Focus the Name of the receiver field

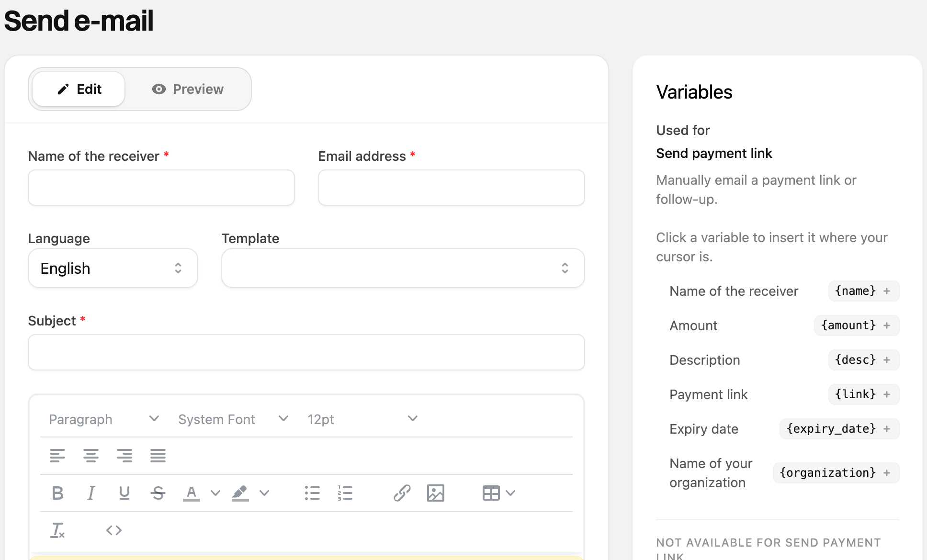click(x=161, y=188)
